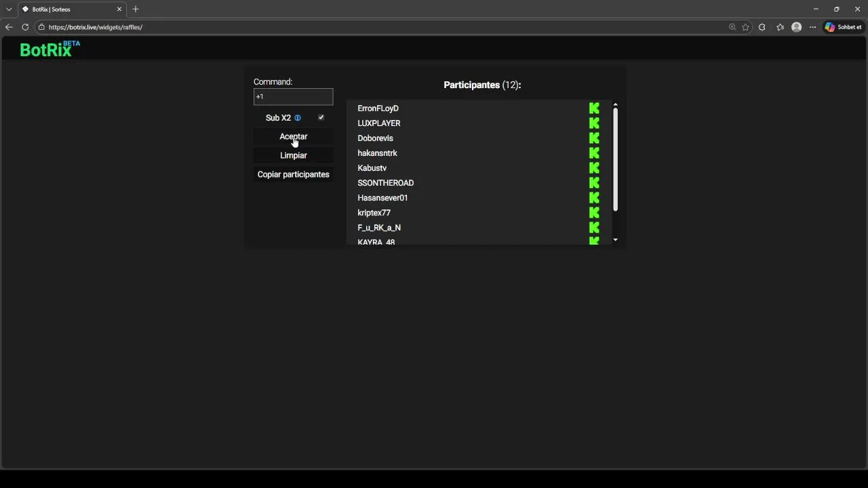Screen dimensions: 868x488
Task: Click the Participantes (12) heading
Action: tap(482, 85)
